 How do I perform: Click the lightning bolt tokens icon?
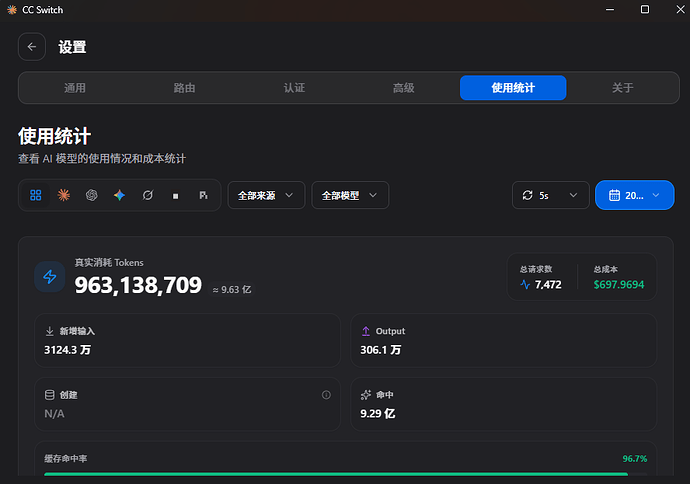click(x=50, y=276)
